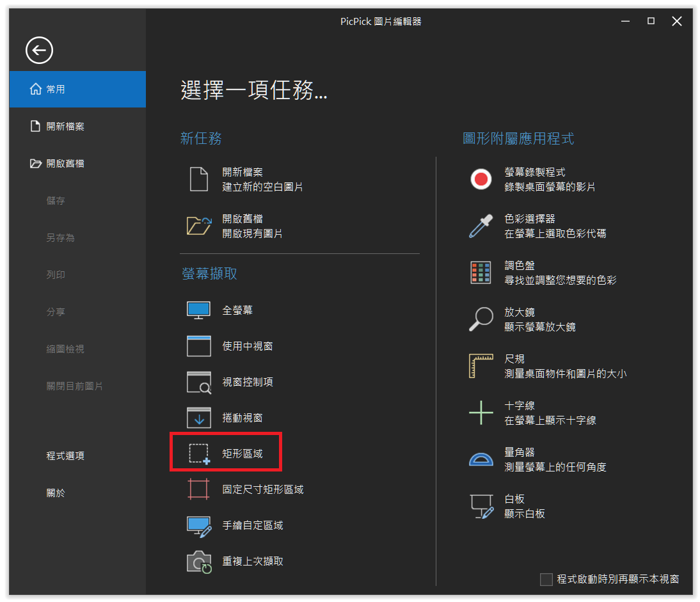
Task: Click the 捲動視窗 down-arrow icon
Action: pos(198,418)
